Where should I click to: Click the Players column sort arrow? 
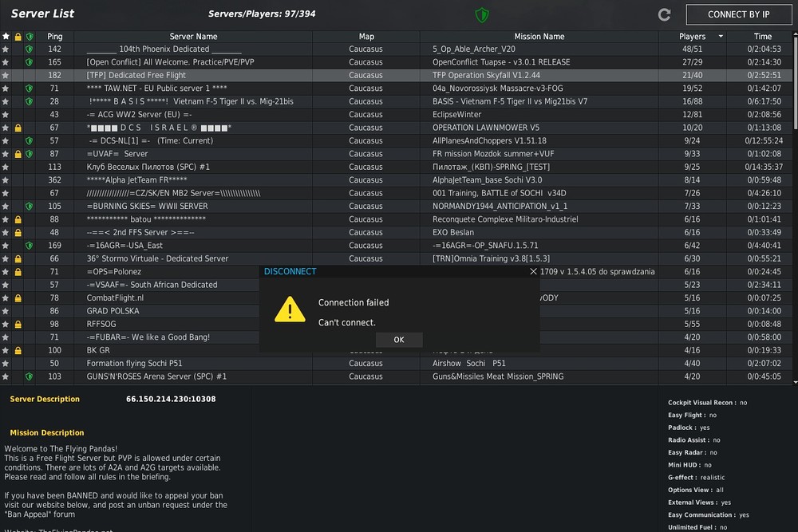[721, 37]
